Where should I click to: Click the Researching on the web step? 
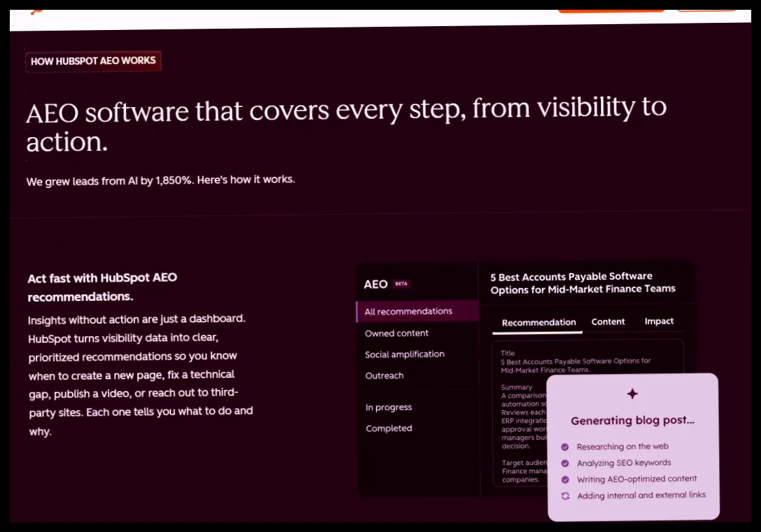(623, 446)
